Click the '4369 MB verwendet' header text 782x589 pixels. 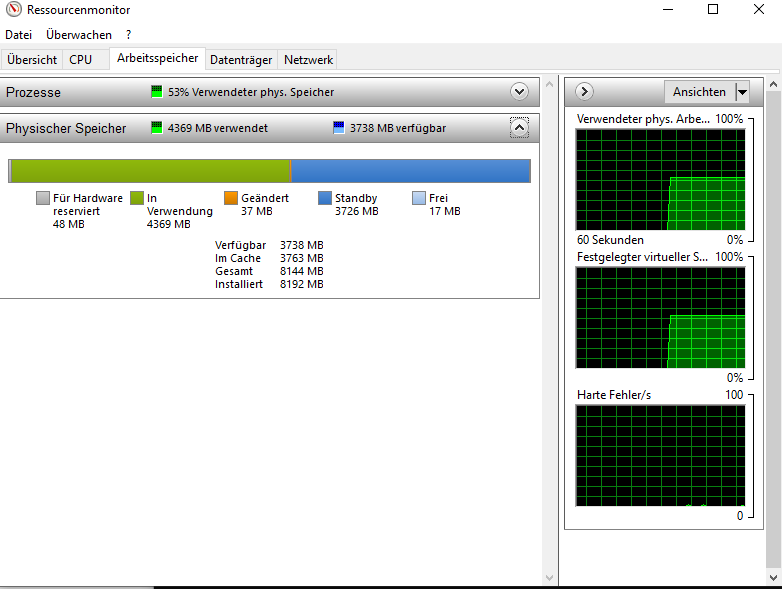coord(217,128)
